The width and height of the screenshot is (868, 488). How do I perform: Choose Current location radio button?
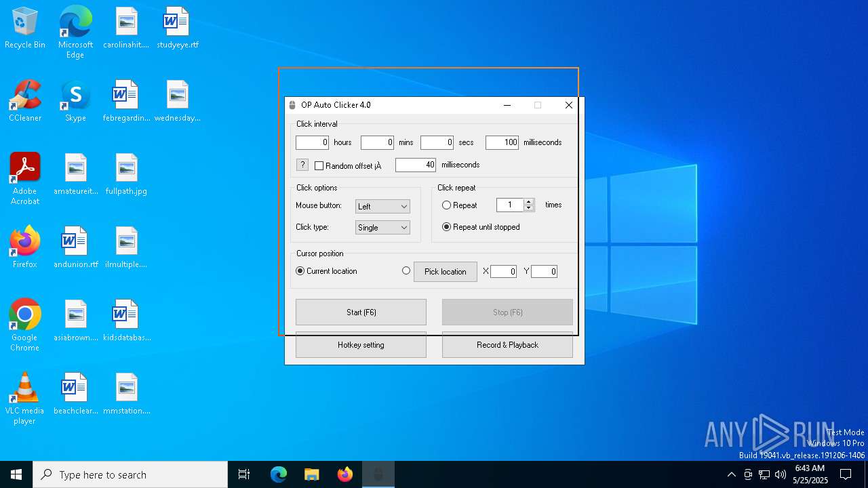point(300,271)
